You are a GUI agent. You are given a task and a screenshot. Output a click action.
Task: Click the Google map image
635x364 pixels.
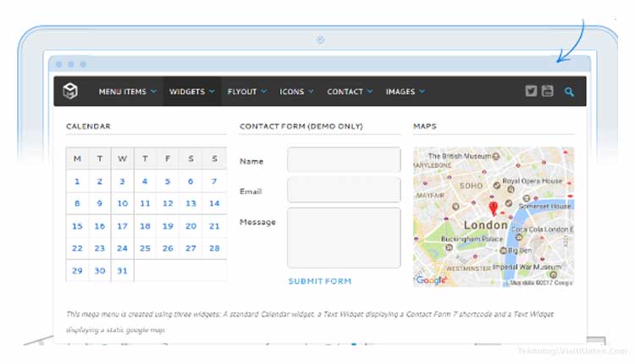[494, 217]
